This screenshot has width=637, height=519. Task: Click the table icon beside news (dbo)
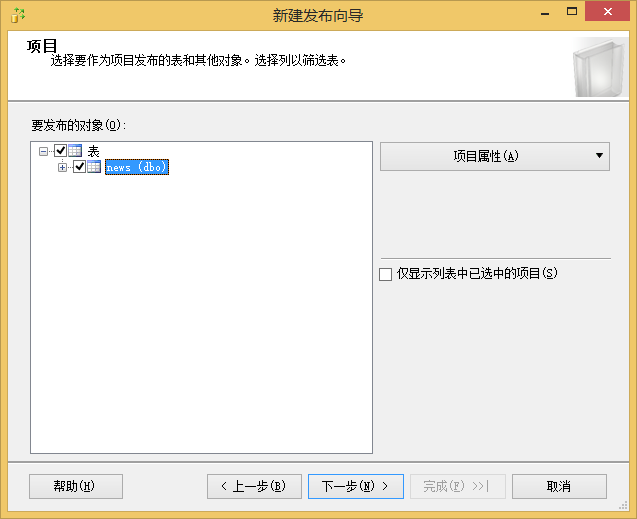[x=94, y=167]
